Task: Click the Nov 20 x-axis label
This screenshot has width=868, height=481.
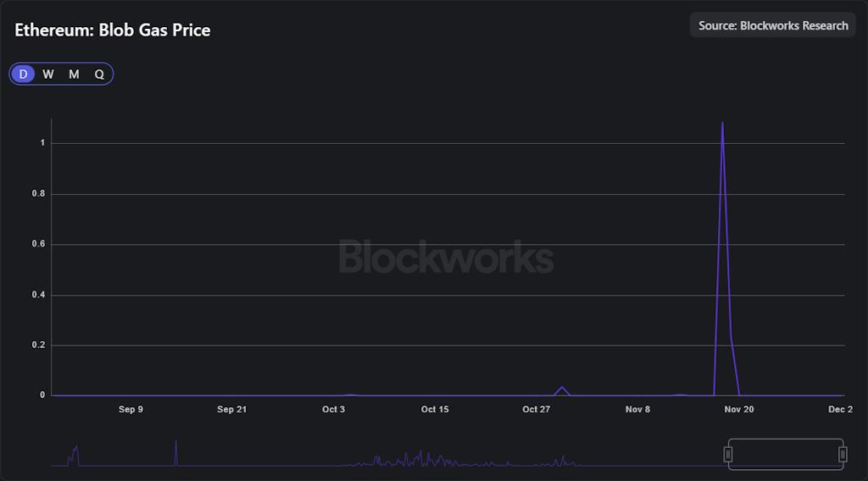Action: [x=739, y=410]
